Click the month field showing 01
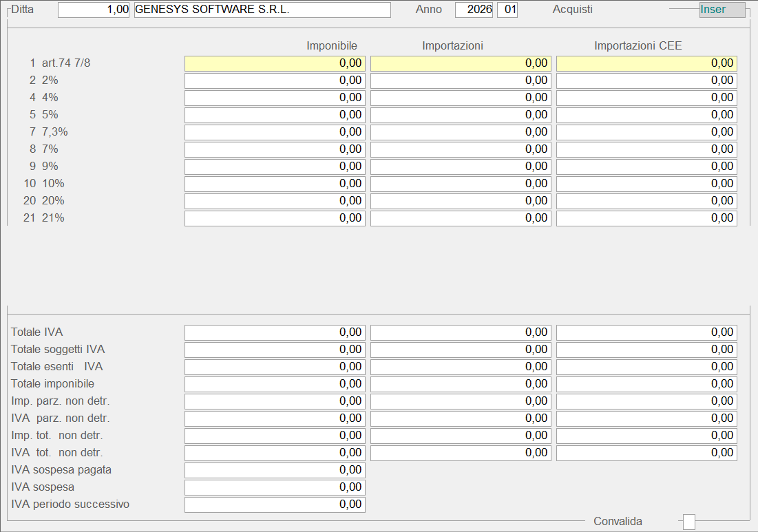The width and height of the screenshot is (758, 532). point(507,10)
